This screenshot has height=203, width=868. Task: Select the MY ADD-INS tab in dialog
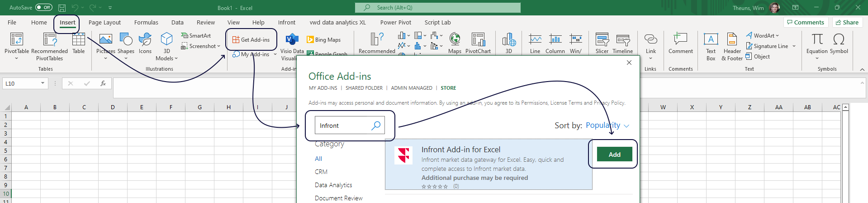tap(323, 88)
